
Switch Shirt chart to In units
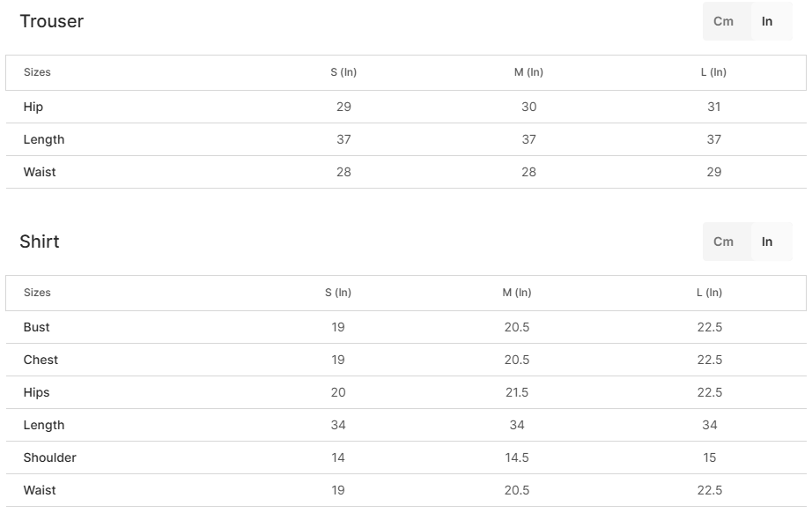click(x=767, y=242)
